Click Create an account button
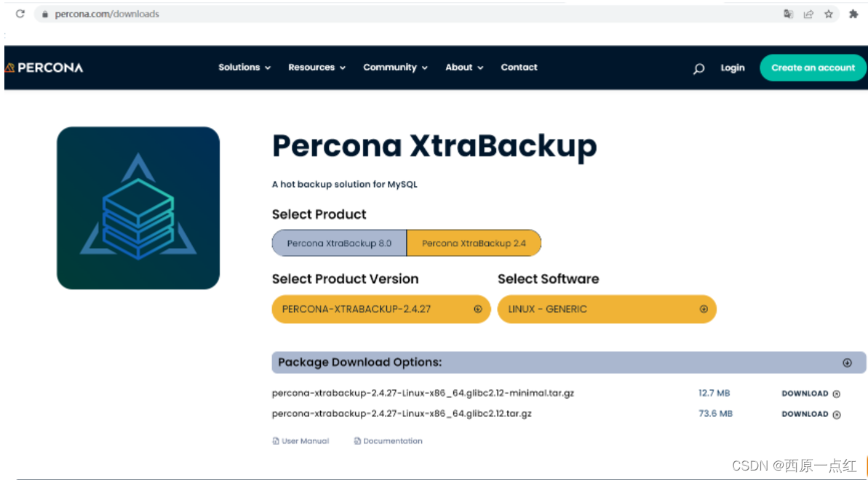Image resolution: width=868 pixels, height=480 pixels. tap(813, 68)
